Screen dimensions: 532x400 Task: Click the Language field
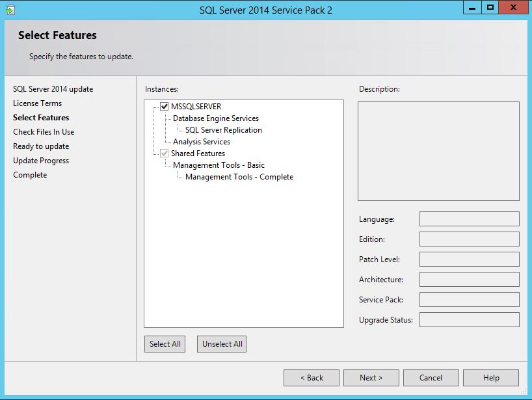click(469, 219)
